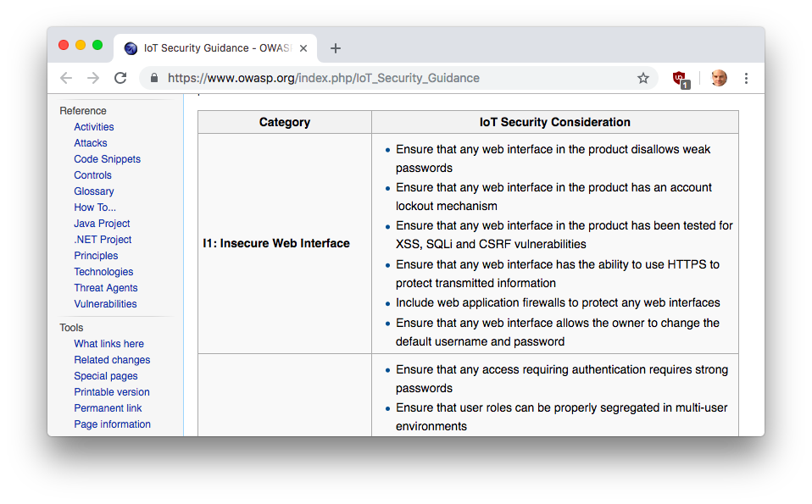The width and height of the screenshot is (812, 504).
Task: Click What links here tool
Action: coord(108,343)
